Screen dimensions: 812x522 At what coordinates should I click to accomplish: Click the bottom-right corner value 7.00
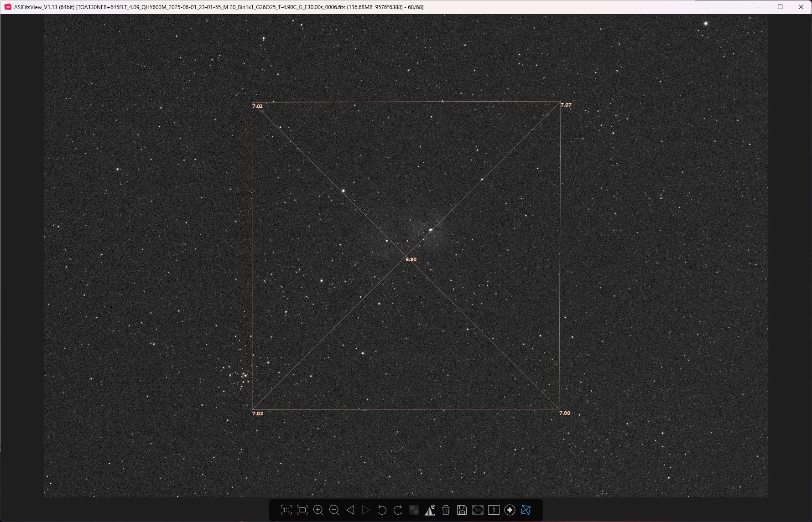tap(565, 413)
